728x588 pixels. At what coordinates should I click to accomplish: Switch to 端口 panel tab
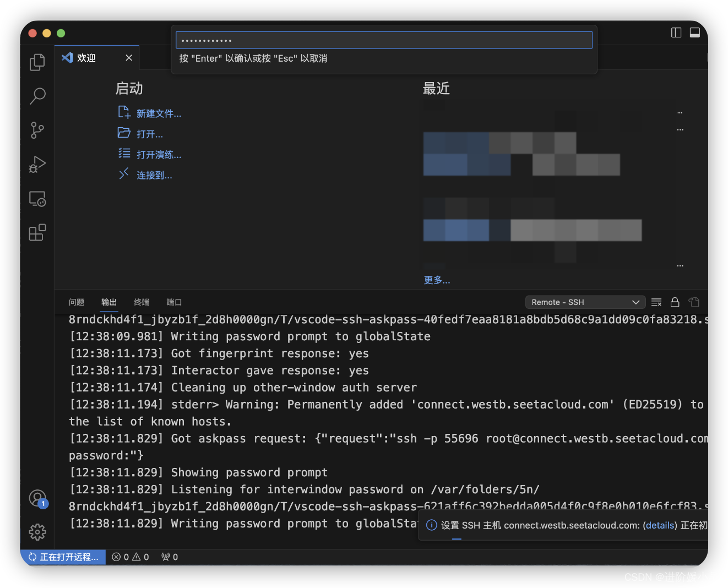click(174, 302)
